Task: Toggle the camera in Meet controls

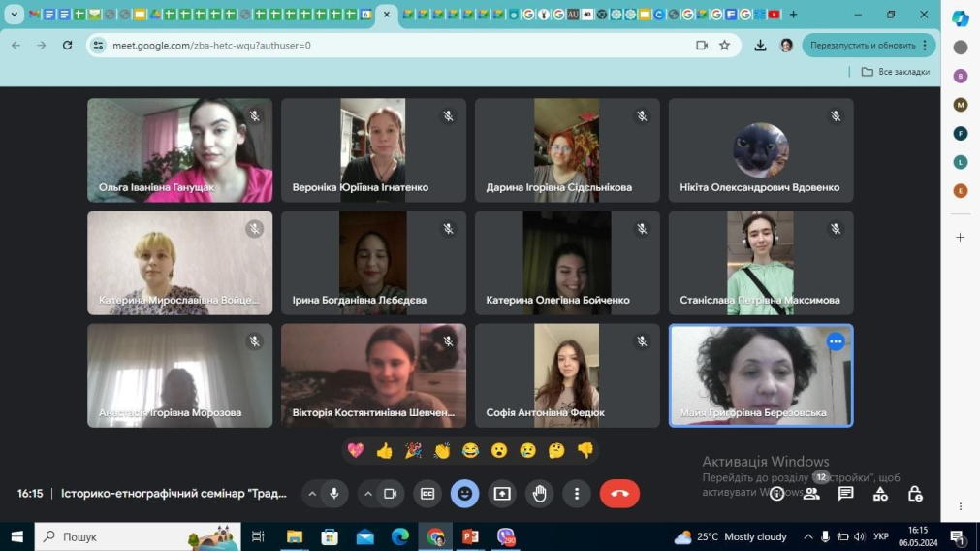Action: click(391, 494)
